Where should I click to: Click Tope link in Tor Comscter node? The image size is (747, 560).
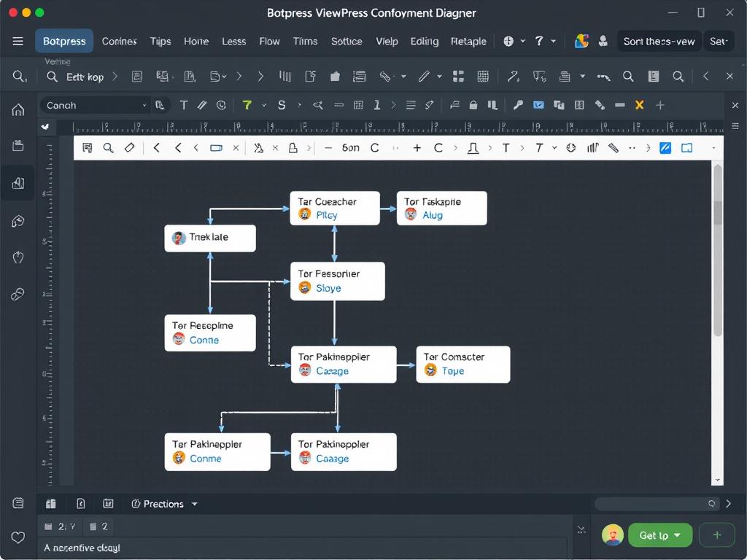(x=453, y=371)
